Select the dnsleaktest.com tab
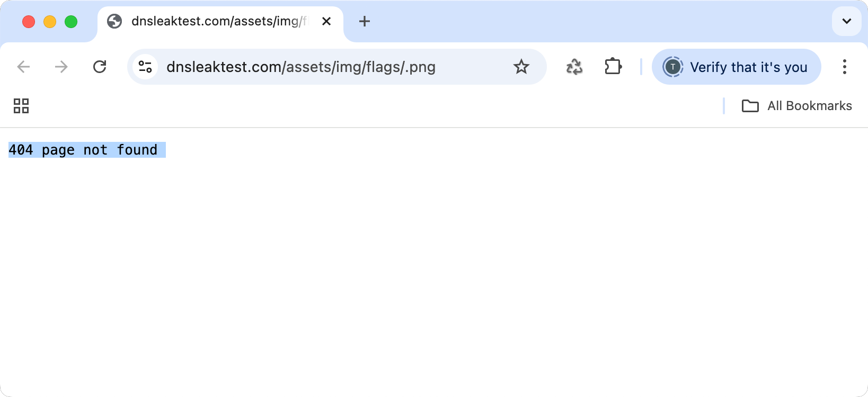This screenshot has width=868, height=397. (x=218, y=21)
